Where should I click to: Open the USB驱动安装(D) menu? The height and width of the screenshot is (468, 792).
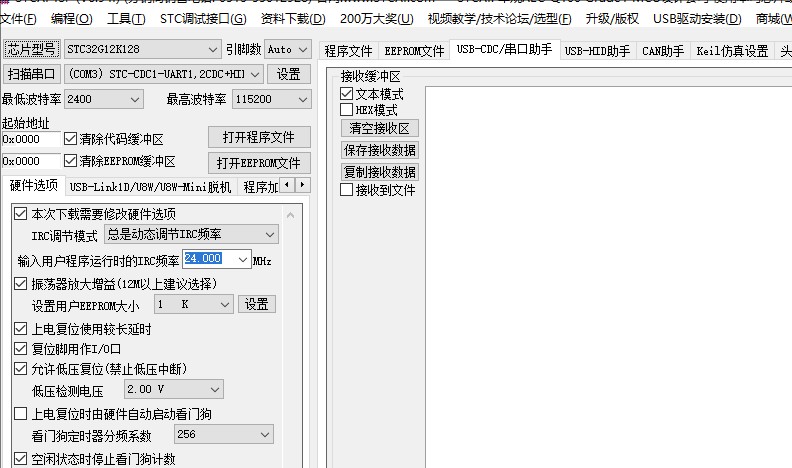pos(697,19)
